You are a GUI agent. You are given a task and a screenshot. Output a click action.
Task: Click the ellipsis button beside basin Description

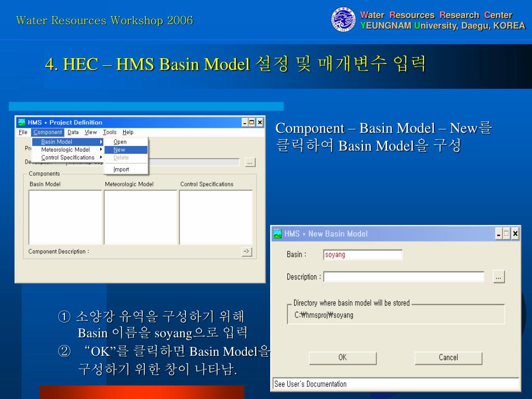click(x=498, y=277)
